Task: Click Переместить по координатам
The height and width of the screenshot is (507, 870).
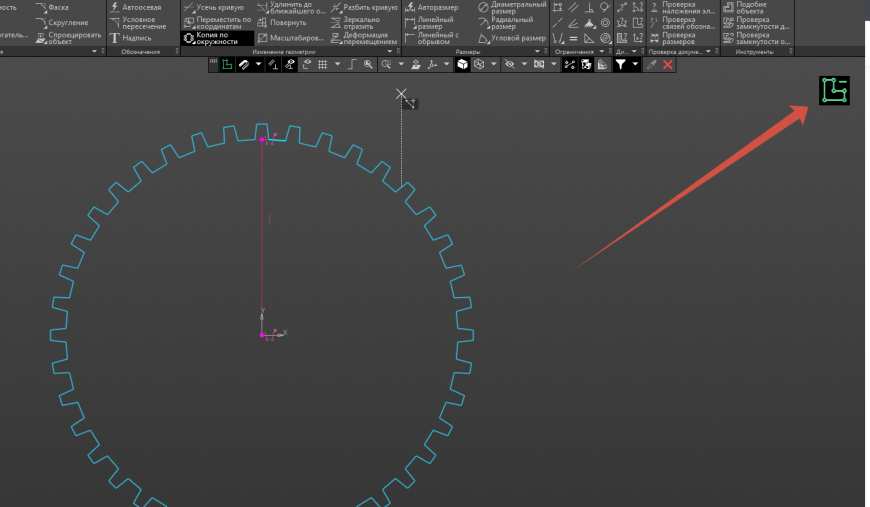Action: (x=217, y=23)
